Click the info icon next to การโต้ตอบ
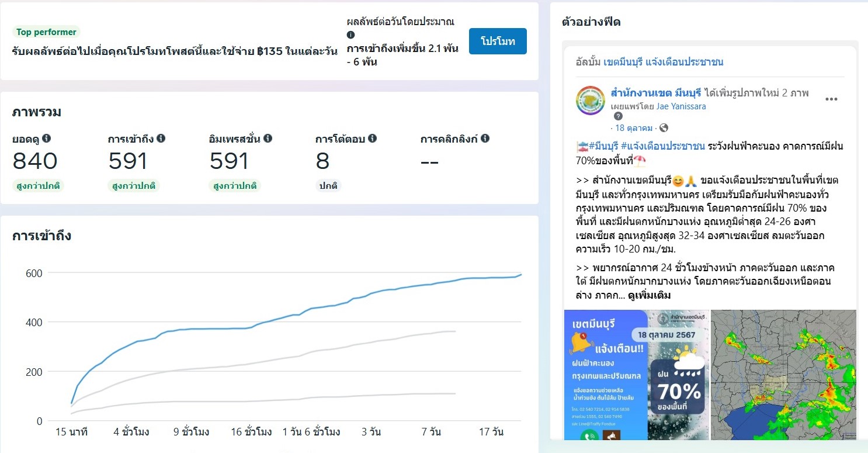The image size is (868, 453). pyautogui.click(x=372, y=139)
